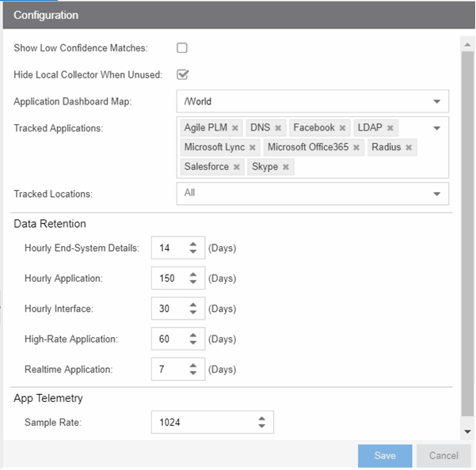Delete the LDAP tag
Screen dimensions: 476x470
390,128
